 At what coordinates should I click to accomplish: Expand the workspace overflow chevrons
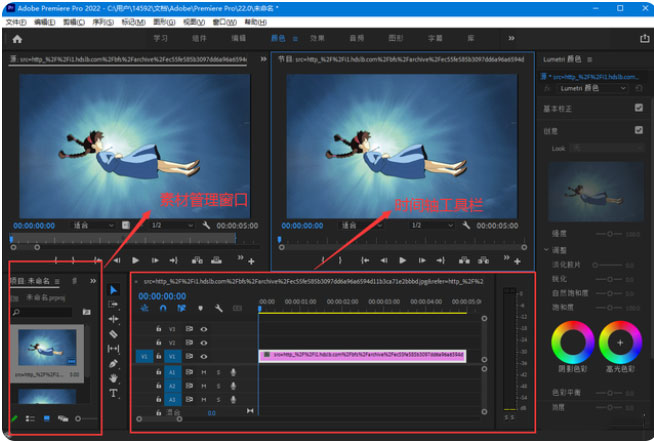(x=511, y=38)
